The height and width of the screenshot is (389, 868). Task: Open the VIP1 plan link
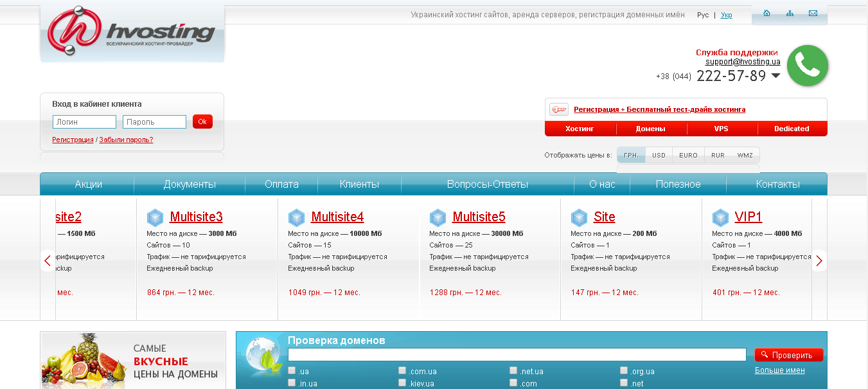coord(748,217)
